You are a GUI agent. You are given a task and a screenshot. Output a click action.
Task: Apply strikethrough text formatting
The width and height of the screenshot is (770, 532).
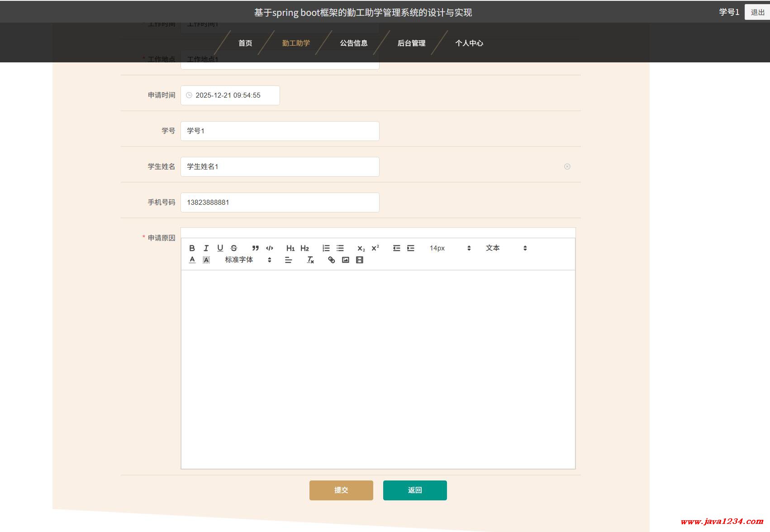click(234, 248)
